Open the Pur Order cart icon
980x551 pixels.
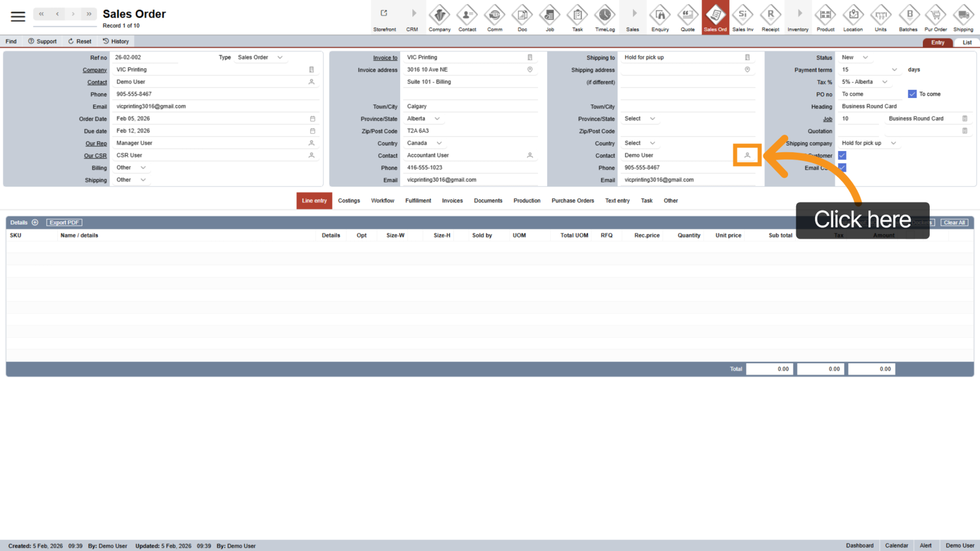click(x=935, y=15)
